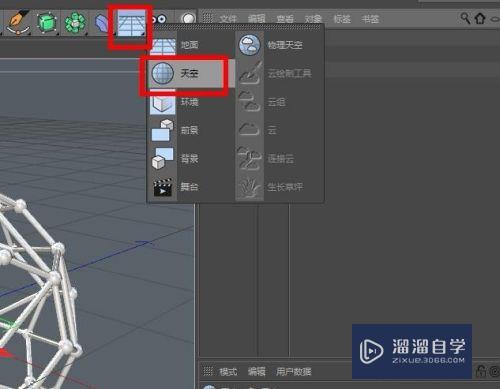Click the camera object toolbar icon
Image resolution: width=500 pixels, height=389 pixels.
(159, 19)
